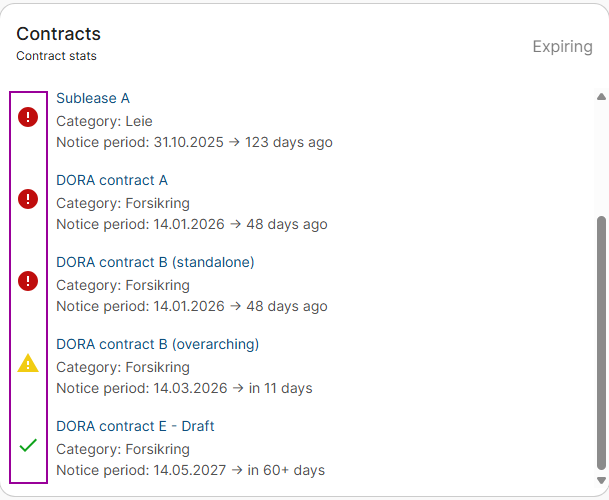This screenshot has width=609, height=500.
Task: Open DORA contract E - Draft
Action: (135, 426)
